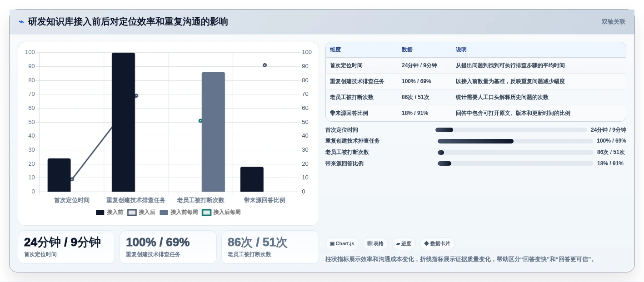Click the lightning icon beside the dashboard title
The height and width of the screenshot is (282, 644).
point(21,22)
